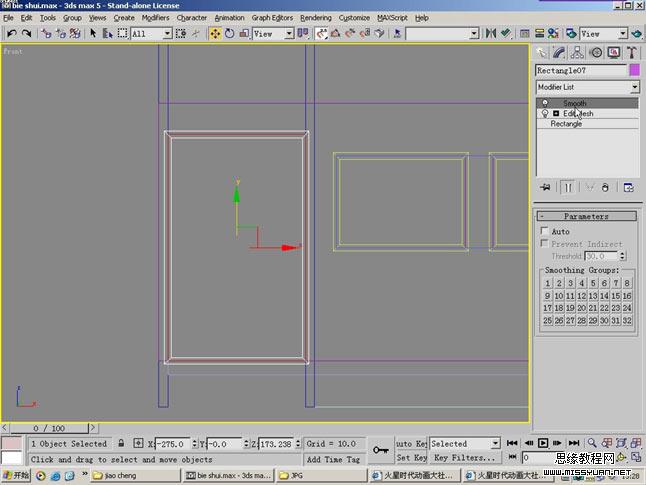Play the animation
This screenshot has width=646, height=485.
(543, 443)
